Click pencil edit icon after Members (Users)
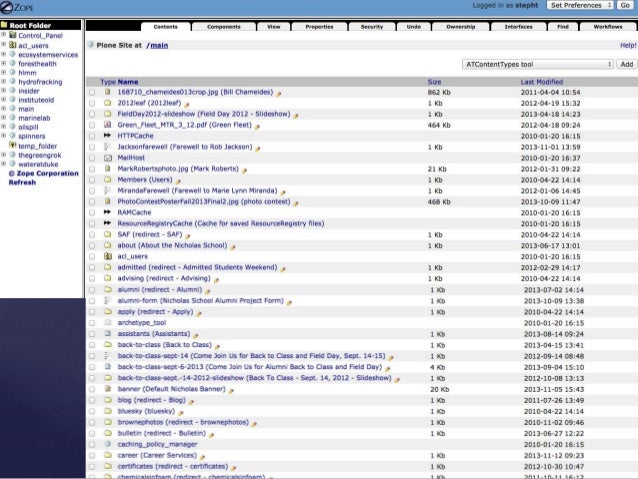 pyautogui.click(x=178, y=181)
